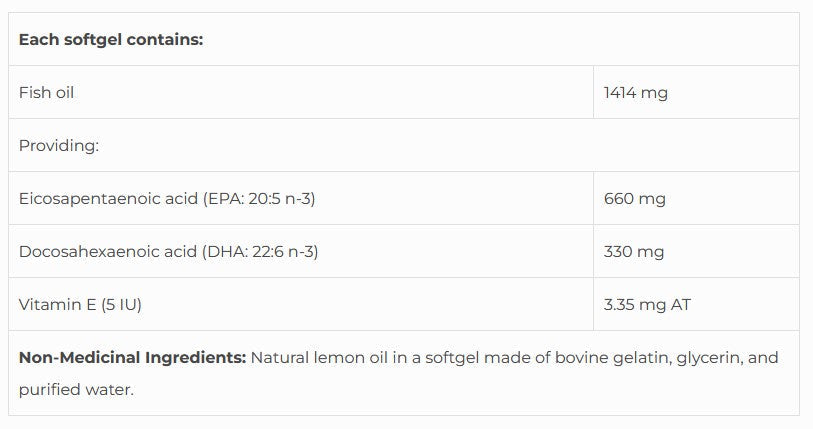Viewport: 813px width, 429px height.
Task: Click the "Providing:" row label
Action: (x=58, y=146)
